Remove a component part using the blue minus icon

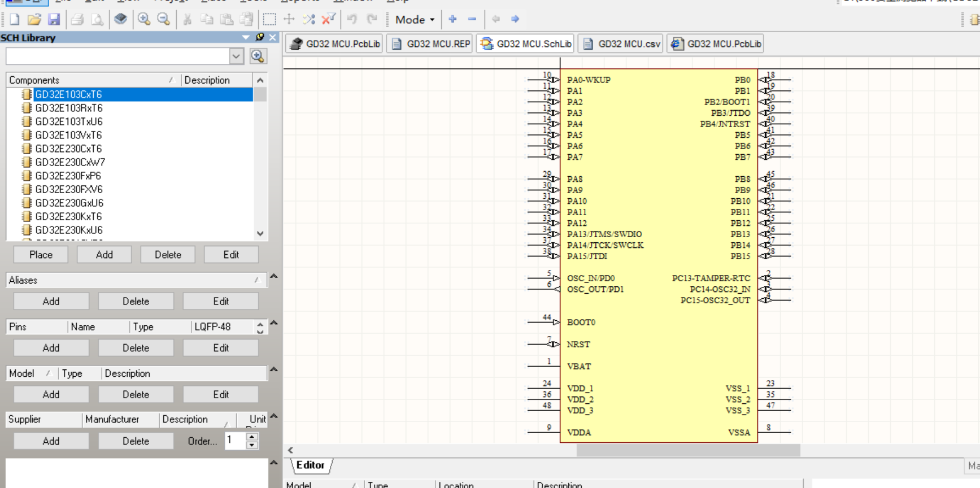[x=472, y=19]
